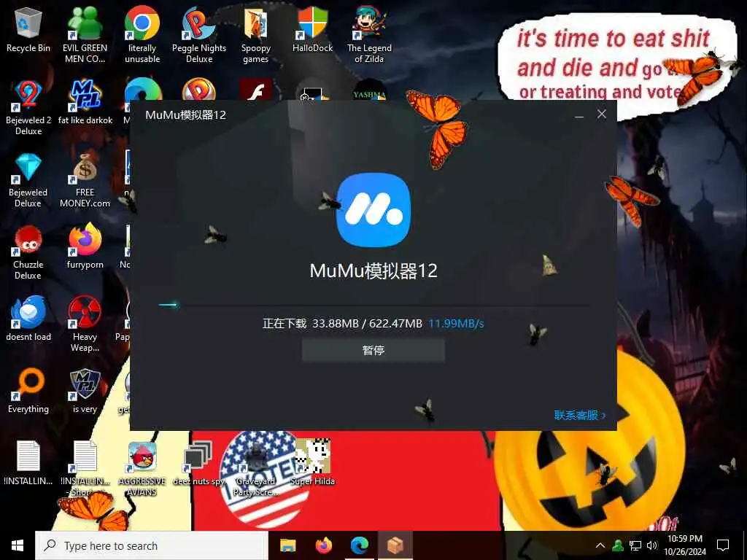Open the volume tray icon

[x=652, y=545]
